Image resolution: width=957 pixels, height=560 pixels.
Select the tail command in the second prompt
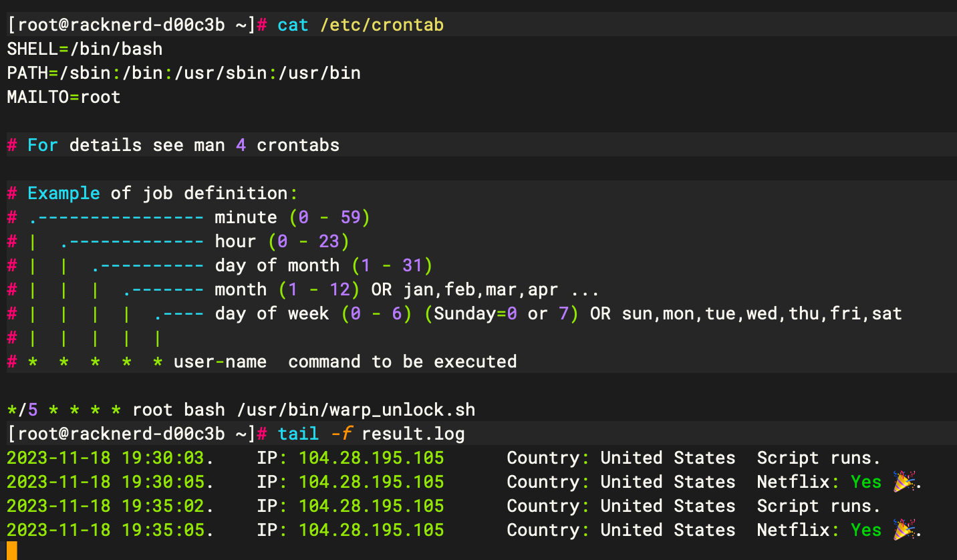(x=298, y=433)
